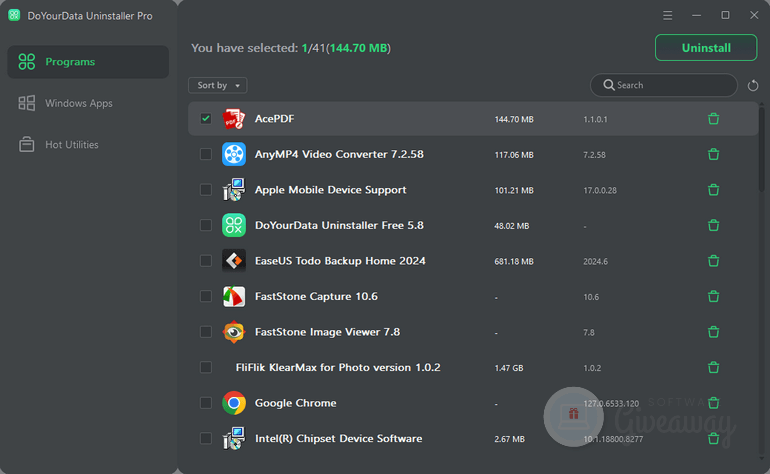The height and width of the screenshot is (474, 770).
Task: Open the hamburger menu in title bar
Action: click(667, 16)
